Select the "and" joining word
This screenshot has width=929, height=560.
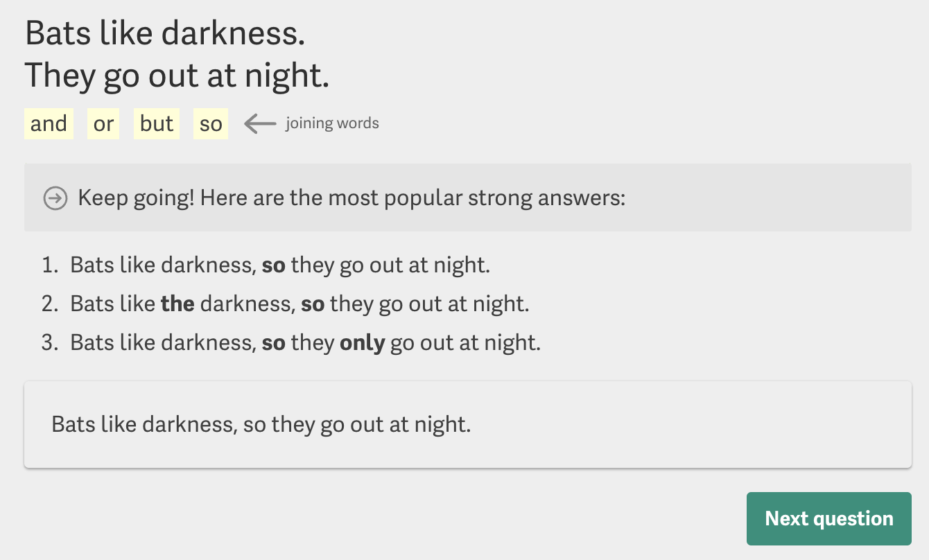[x=49, y=124]
